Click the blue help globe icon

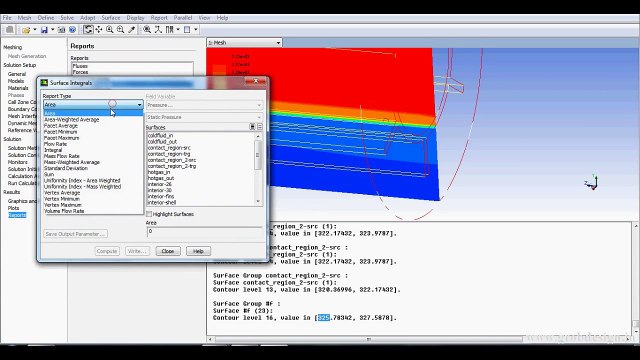point(72,30)
